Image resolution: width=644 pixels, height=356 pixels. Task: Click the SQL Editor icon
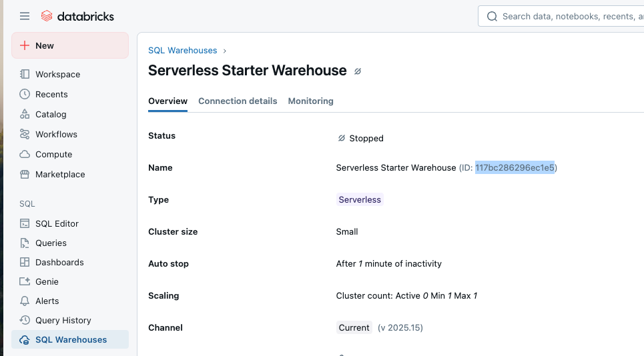tap(25, 223)
